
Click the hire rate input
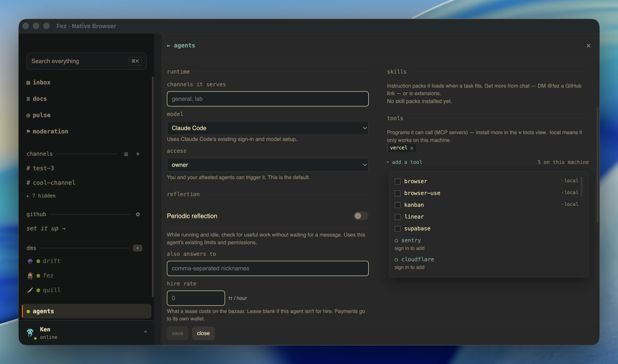196,298
